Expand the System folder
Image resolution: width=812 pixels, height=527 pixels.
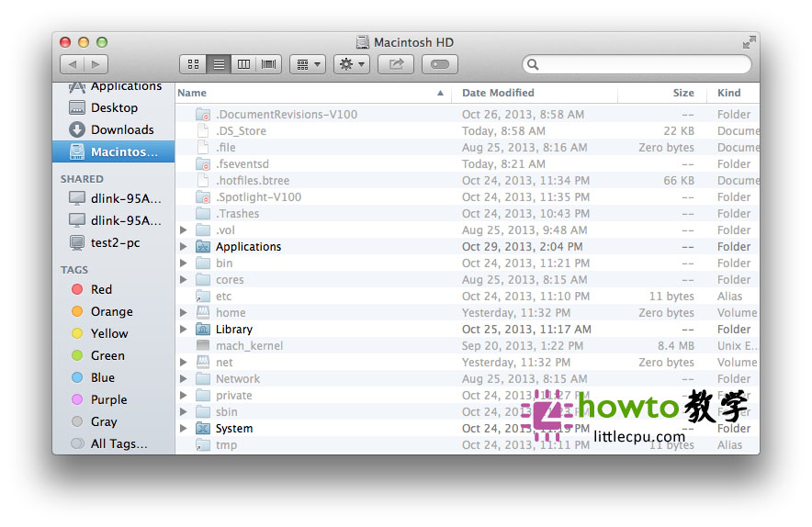(184, 428)
